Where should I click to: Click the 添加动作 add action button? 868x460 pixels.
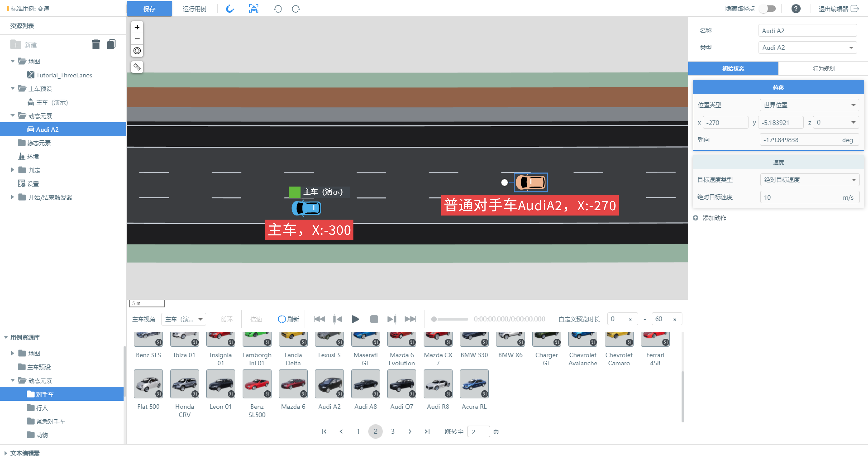[x=710, y=218]
